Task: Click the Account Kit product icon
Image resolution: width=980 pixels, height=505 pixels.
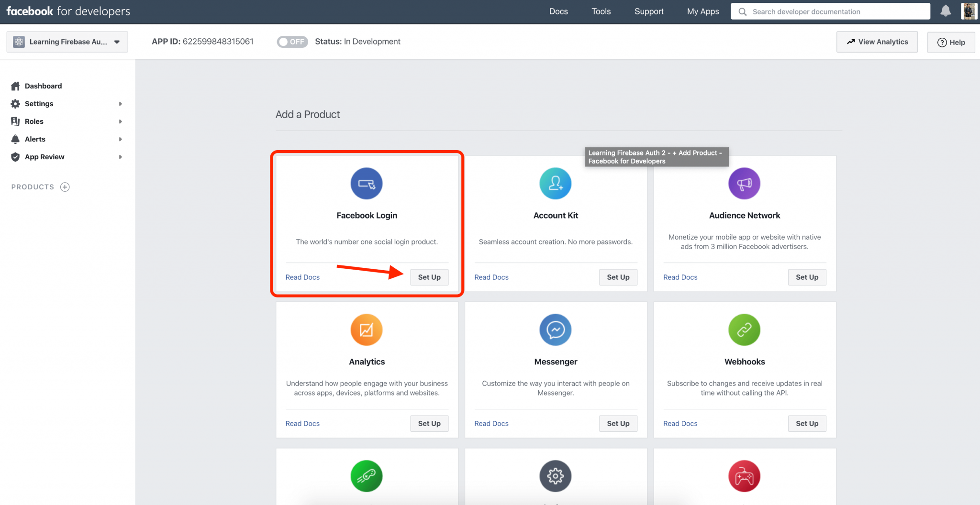Action: [x=556, y=184]
